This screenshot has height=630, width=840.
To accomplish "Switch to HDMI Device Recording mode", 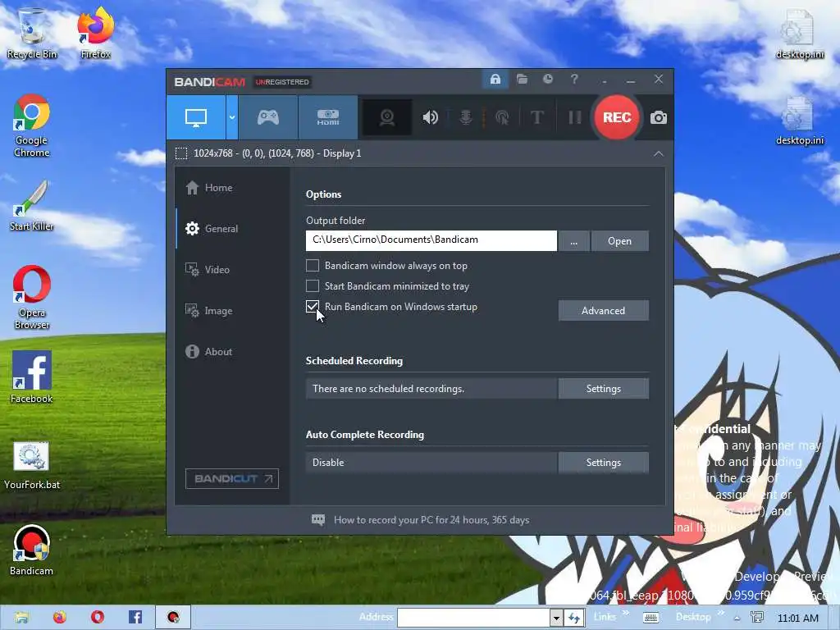I will point(328,117).
